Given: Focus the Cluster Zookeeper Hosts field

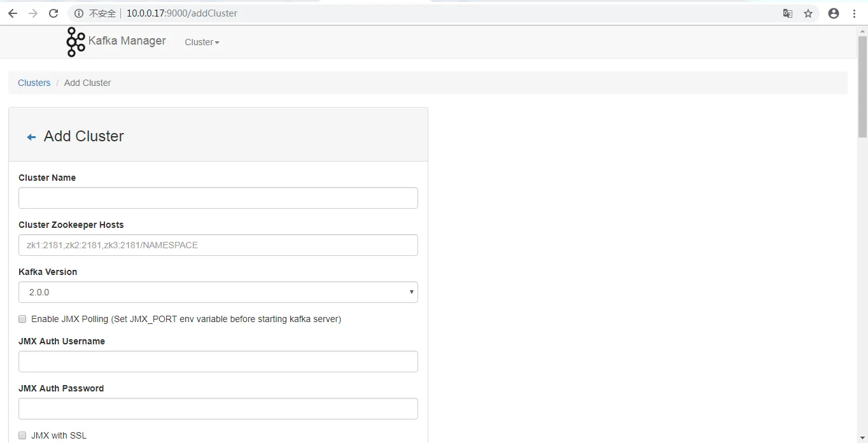Looking at the screenshot, I should click(218, 245).
